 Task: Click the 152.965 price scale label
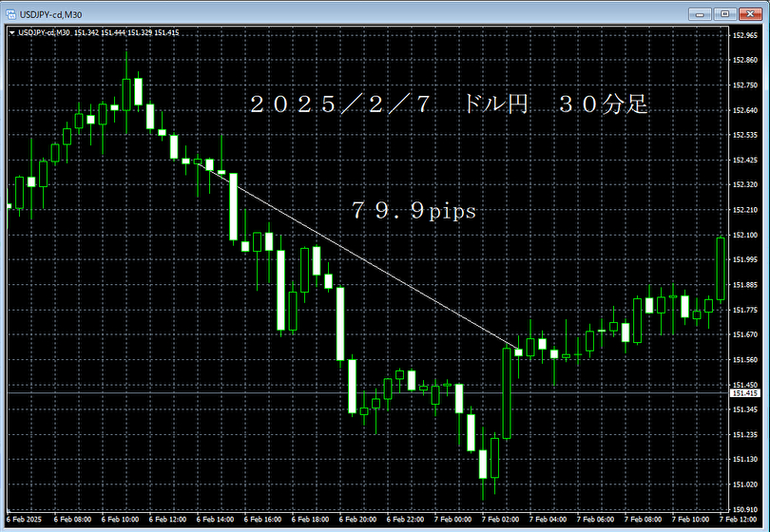pyautogui.click(x=745, y=35)
